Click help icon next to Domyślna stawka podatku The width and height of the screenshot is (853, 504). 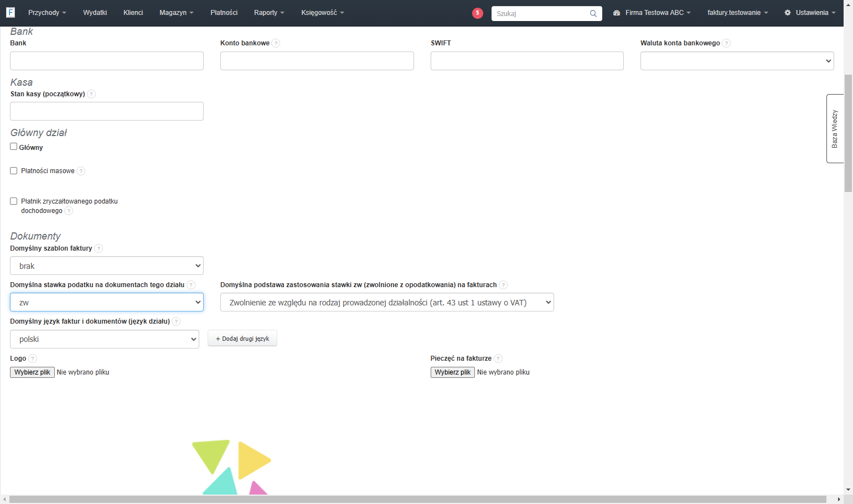191,285
